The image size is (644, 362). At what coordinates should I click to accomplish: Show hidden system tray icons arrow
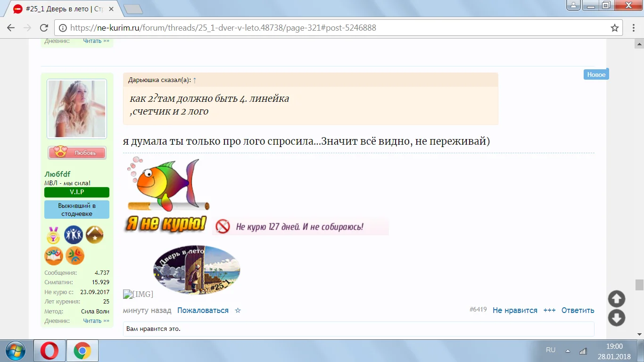pyautogui.click(x=568, y=351)
